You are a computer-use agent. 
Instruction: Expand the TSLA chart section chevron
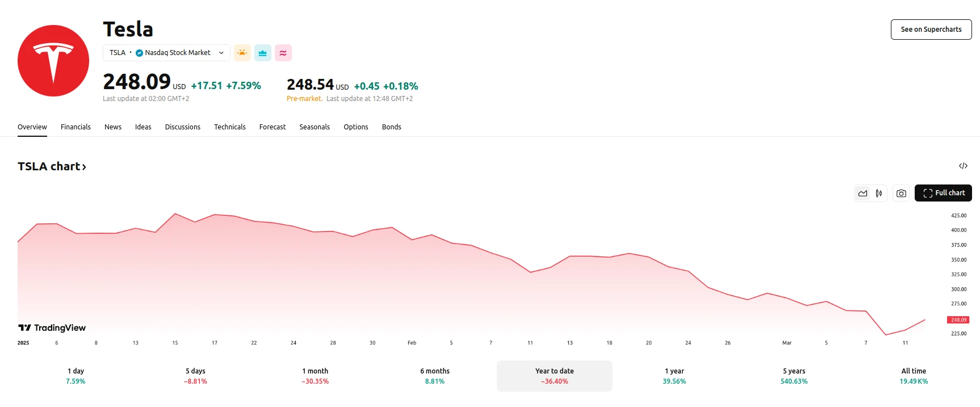pyautogui.click(x=85, y=166)
